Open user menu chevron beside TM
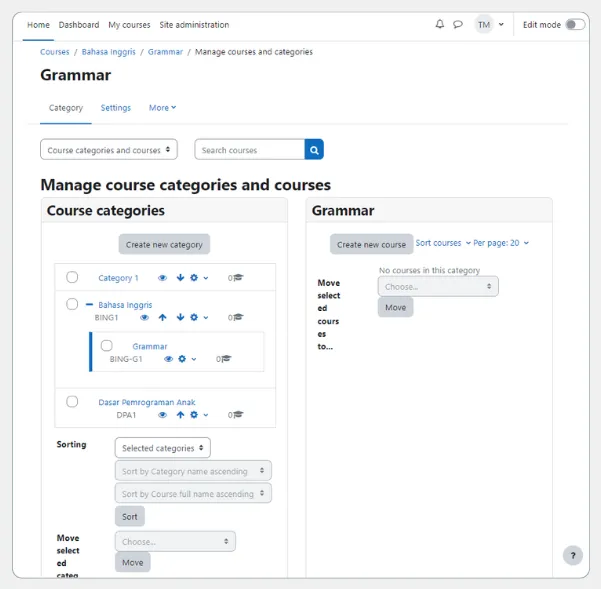Viewport: 601px width, 589px height. 501,25
